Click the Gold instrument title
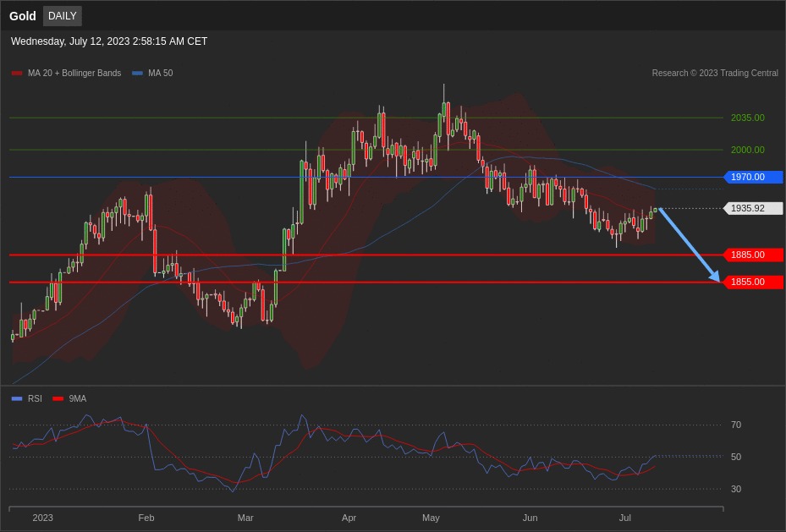This screenshot has width=786, height=532. (23, 16)
